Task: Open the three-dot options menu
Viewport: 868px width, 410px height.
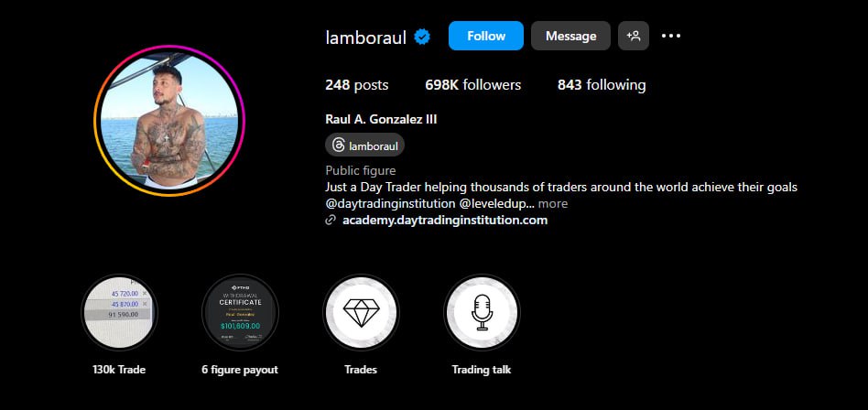Action: (671, 36)
